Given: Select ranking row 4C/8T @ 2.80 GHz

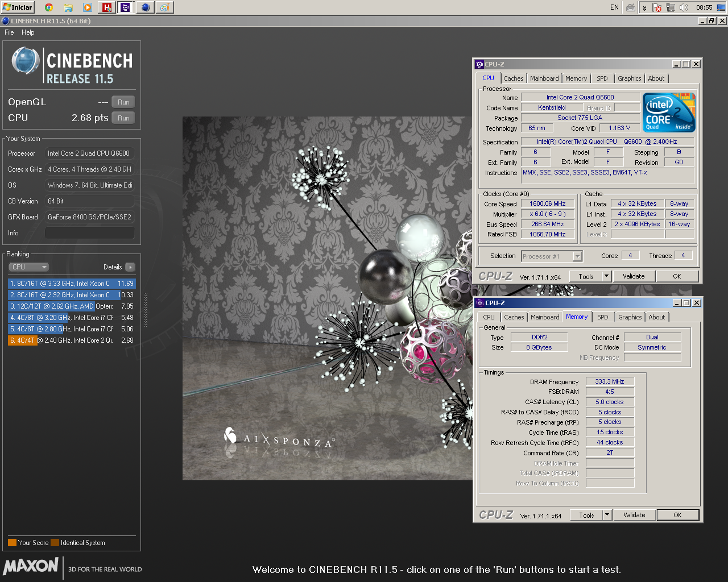Looking at the screenshot, I should click(x=72, y=329).
